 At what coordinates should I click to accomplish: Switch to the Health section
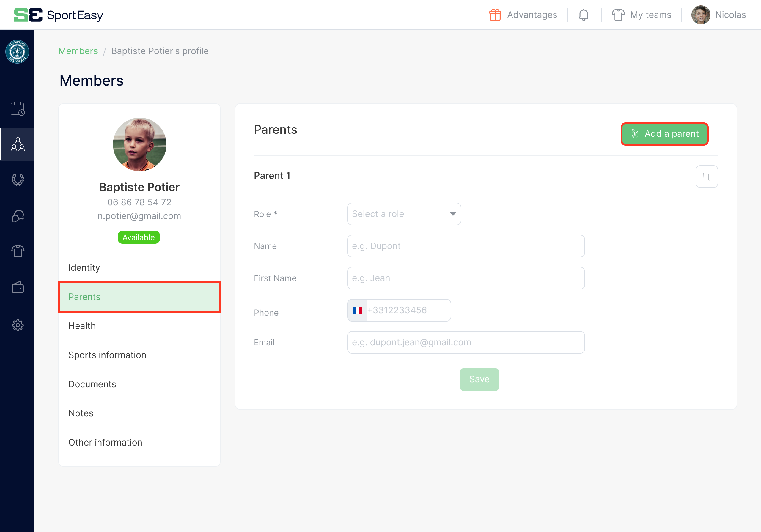tap(82, 325)
